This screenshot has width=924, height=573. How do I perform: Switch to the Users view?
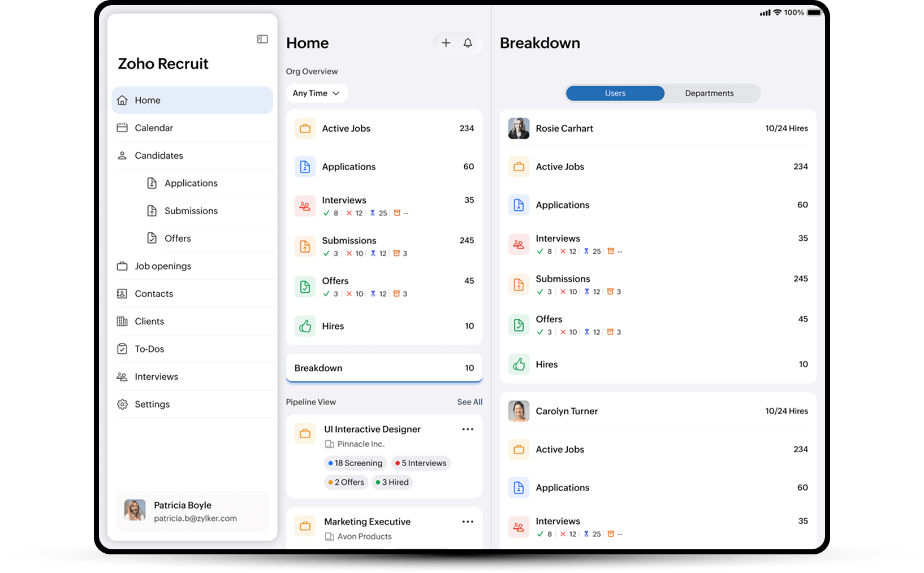[x=615, y=93]
